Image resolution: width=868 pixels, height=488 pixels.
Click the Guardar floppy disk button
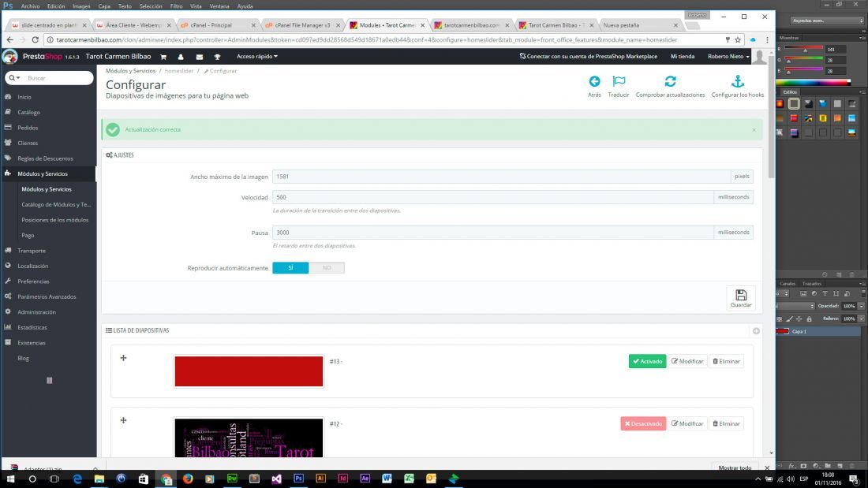click(x=741, y=298)
